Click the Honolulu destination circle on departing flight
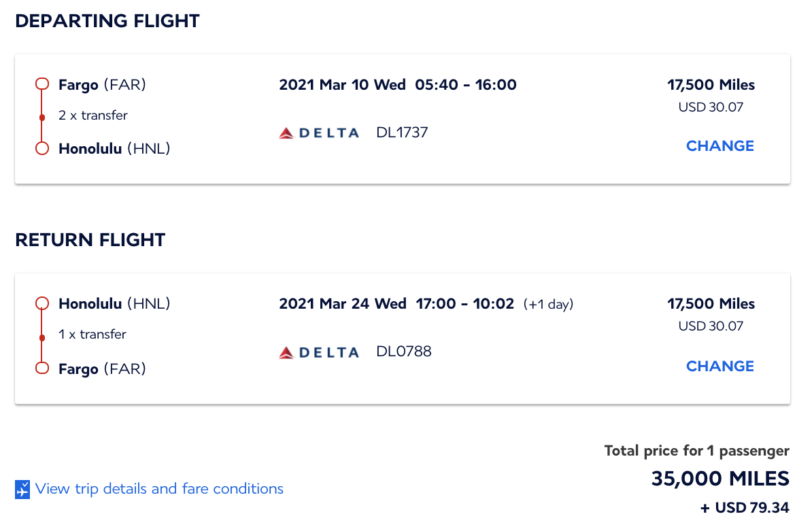Screen dimensions: 812x529 [41, 148]
